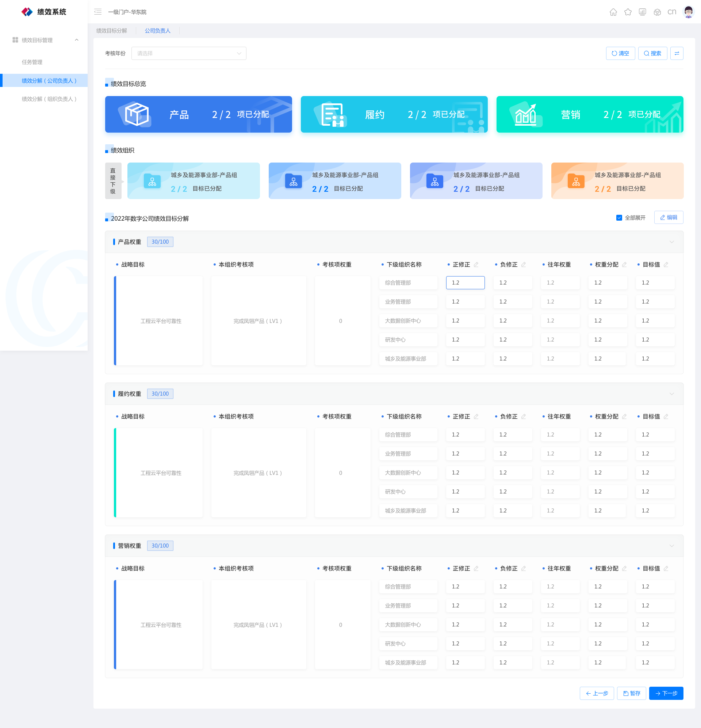Click 负修正 input for 业务管理部 in 产品权重
This screenshot has width=701, height=728.
pos(513,302)
